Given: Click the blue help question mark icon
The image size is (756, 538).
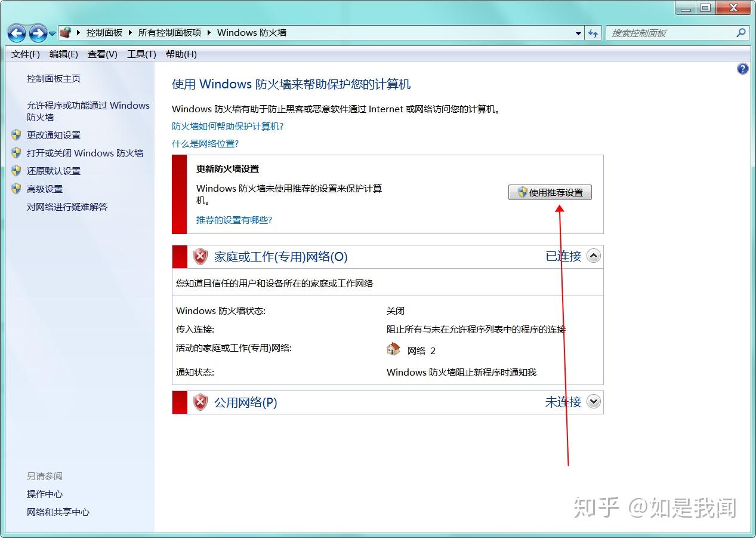Looking at the screenshot, I should pos(743,69).
